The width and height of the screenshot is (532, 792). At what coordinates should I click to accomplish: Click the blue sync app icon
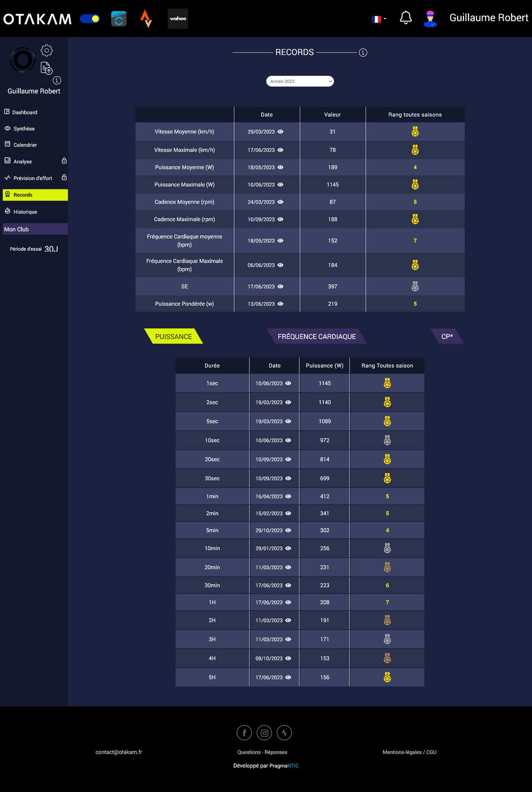119,19
